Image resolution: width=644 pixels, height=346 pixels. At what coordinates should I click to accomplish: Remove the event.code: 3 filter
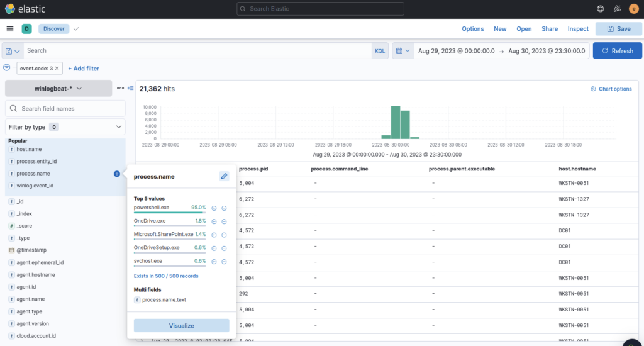57,69
